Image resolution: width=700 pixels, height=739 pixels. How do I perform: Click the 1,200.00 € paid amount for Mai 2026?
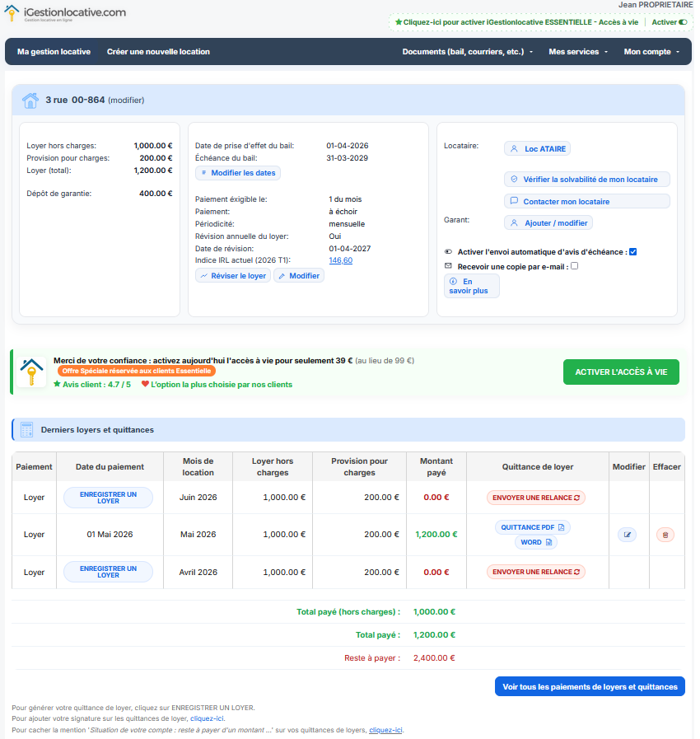[436, 535]
